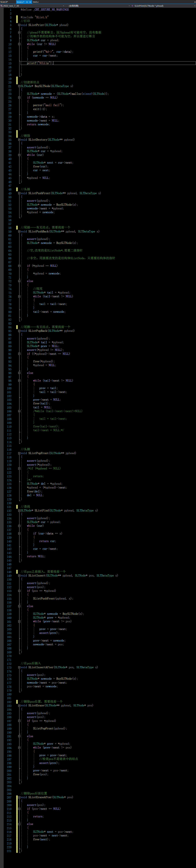The height and width of the screenshot is (868, 196).
Task: Click the //创建新结点 comment
Action: coord(30,82)
